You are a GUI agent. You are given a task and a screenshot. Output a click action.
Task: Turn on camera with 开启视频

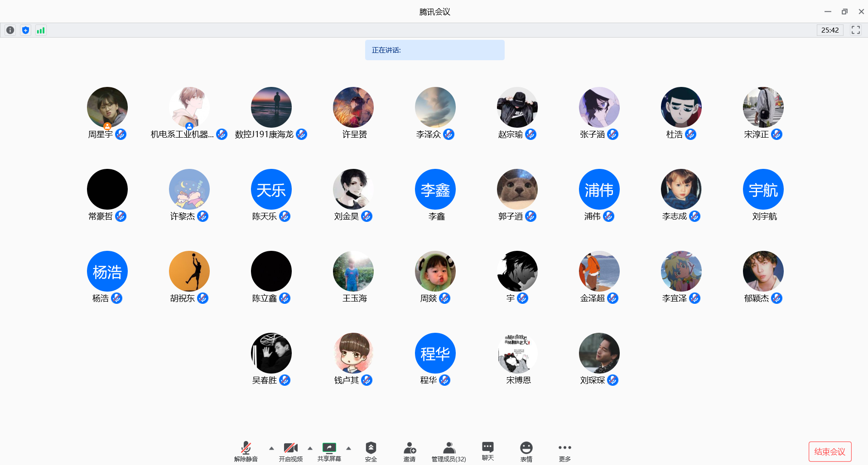(x=290, y=451)
